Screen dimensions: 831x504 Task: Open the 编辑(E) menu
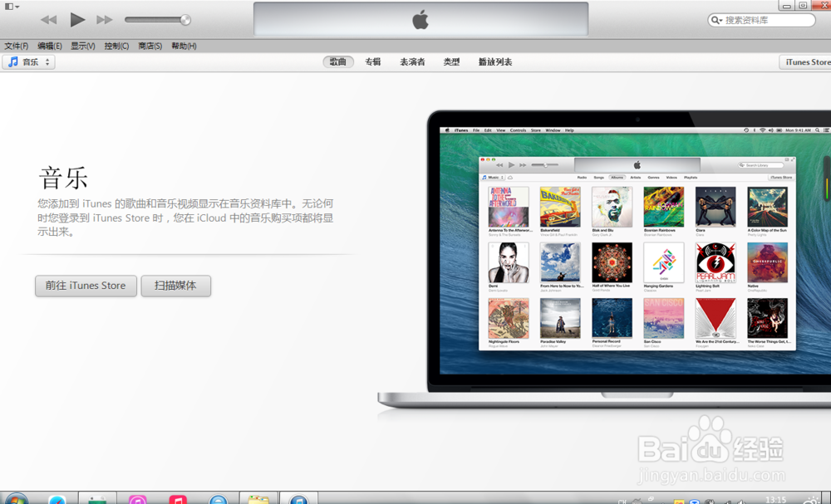click(50, 46)
